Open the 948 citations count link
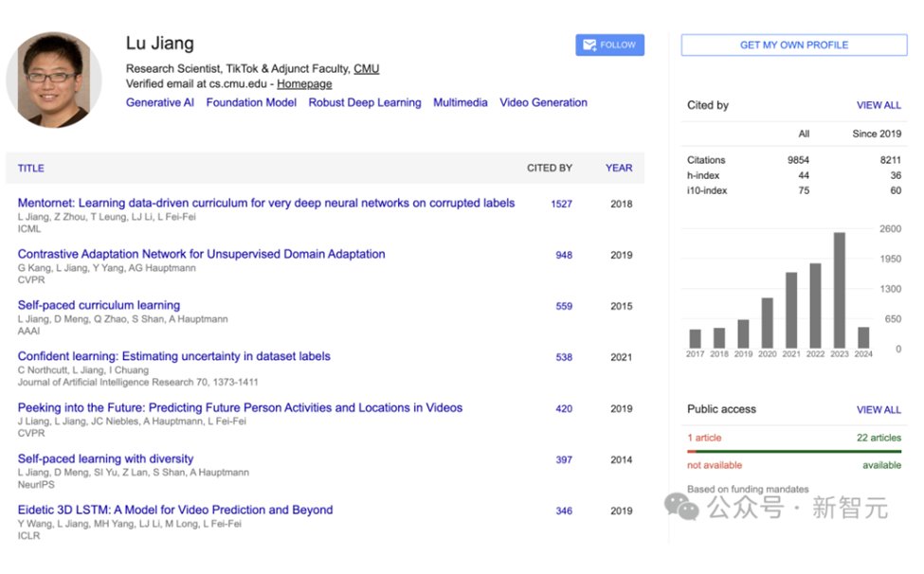The height and width of the screenshot is (574, 924). (x=563, y=255)
